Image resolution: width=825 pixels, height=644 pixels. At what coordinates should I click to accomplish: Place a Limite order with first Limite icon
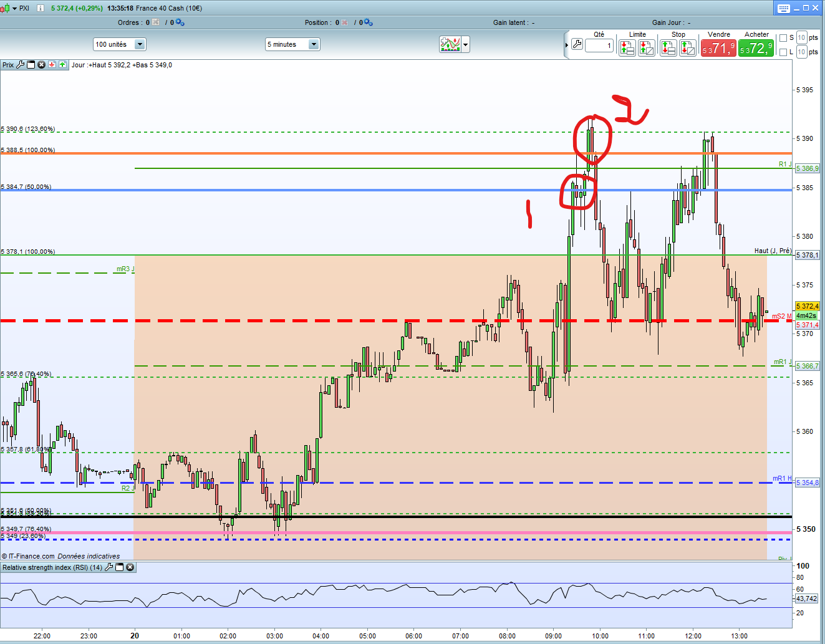(x=627, y=47)
